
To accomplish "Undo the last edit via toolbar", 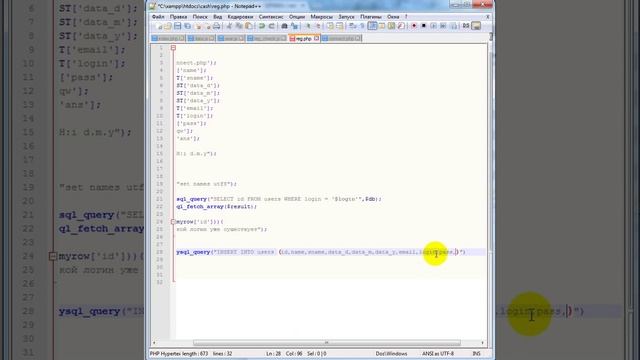I will [x=262, y=26].
